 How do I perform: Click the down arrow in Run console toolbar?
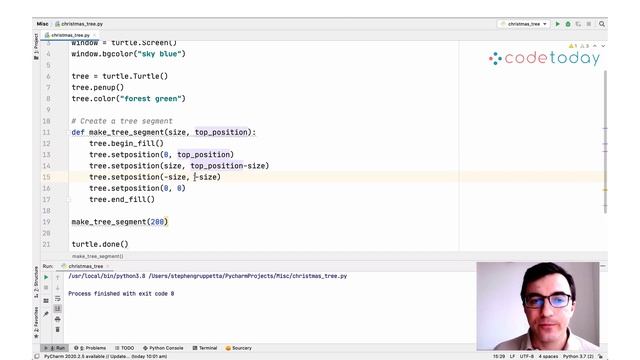pyautogui.click(x=58, y=288)
